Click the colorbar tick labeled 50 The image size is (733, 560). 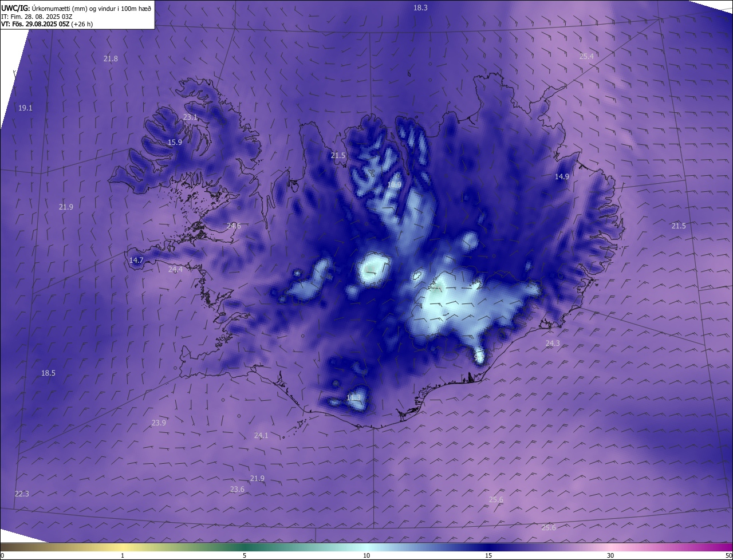(x=728, y=555)
